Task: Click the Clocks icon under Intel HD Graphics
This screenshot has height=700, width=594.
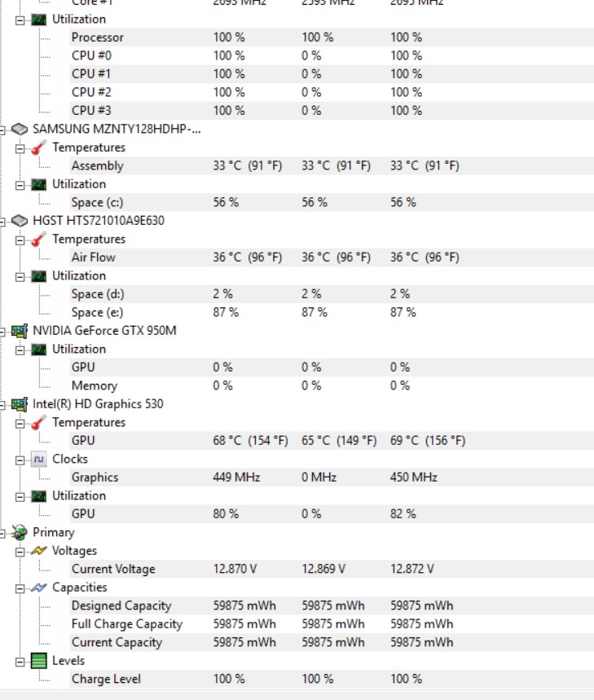Action: coord(38,460)
